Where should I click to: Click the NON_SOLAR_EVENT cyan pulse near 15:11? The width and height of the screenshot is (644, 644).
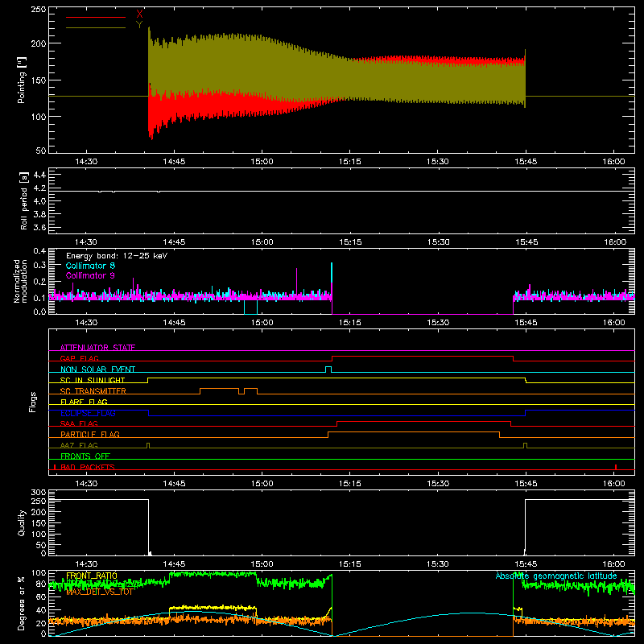pos(328,369)
